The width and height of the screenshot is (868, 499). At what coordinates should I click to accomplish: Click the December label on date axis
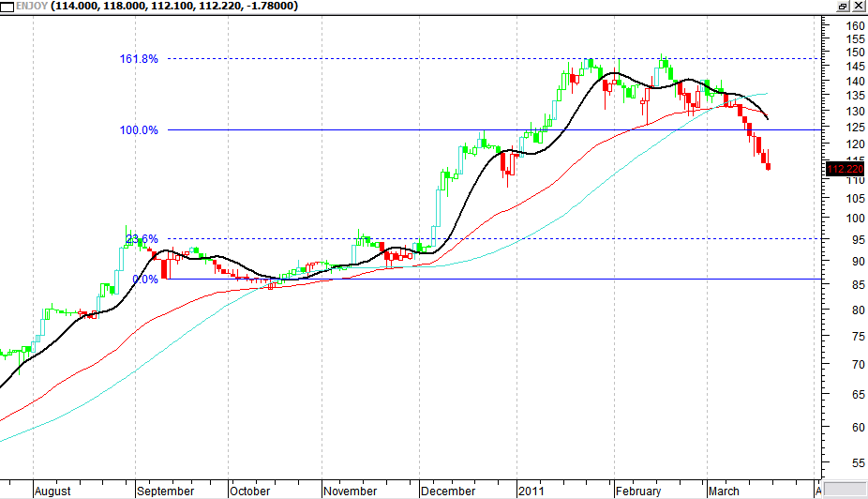[448, 491]
